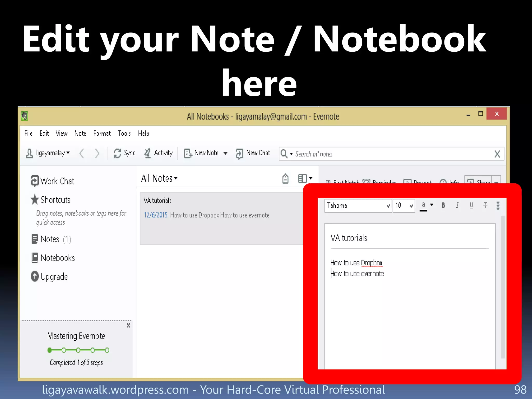The height and width of the screenshot is (399, 532).
Task: Expand the font size 10 dropdown
Action: coord(411,206)
